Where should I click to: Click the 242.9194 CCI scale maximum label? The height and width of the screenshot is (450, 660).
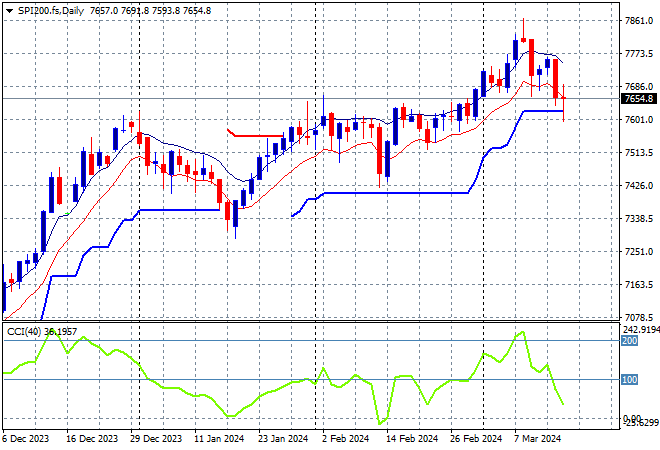pyautogui.click(x=638, y=329)
